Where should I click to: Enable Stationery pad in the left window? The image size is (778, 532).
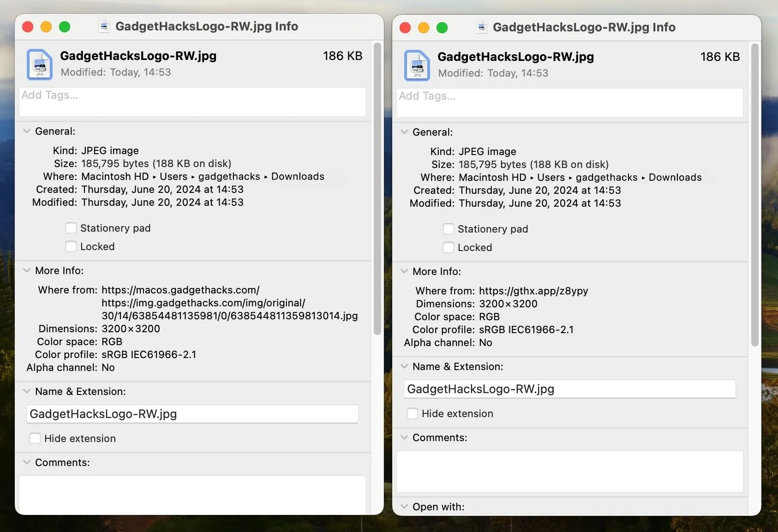coord(71,228)
